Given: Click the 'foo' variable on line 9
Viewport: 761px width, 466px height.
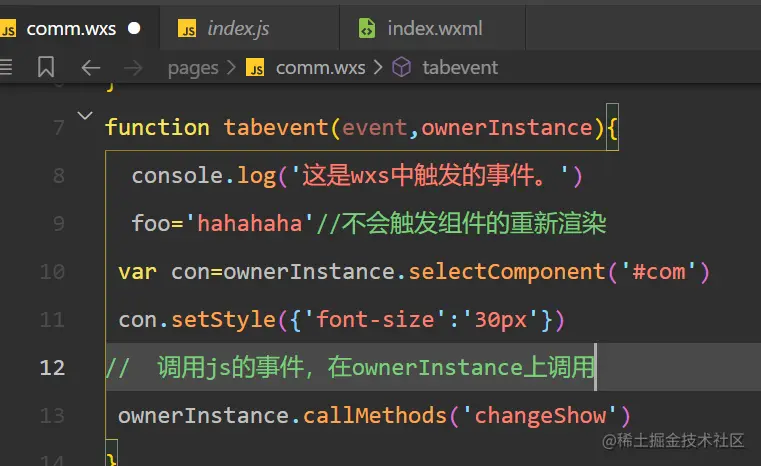Looking at the screenshot, I should (151, 224).
